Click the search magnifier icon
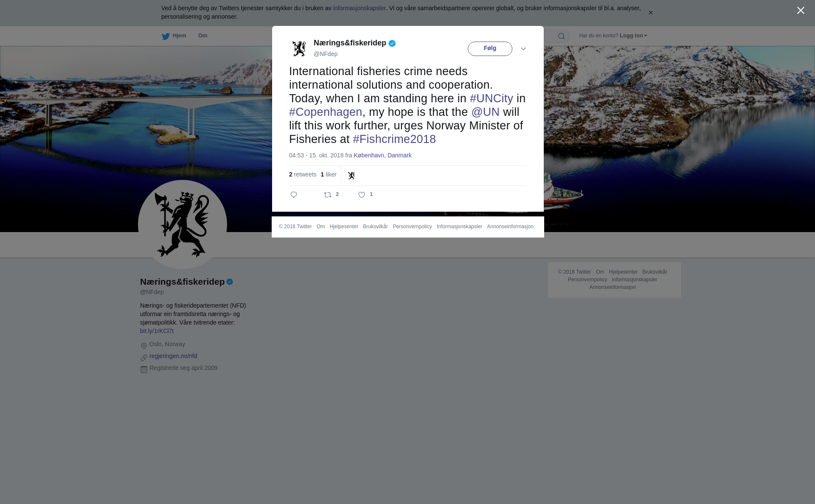The image size is (815, 504). click(562, 36)
